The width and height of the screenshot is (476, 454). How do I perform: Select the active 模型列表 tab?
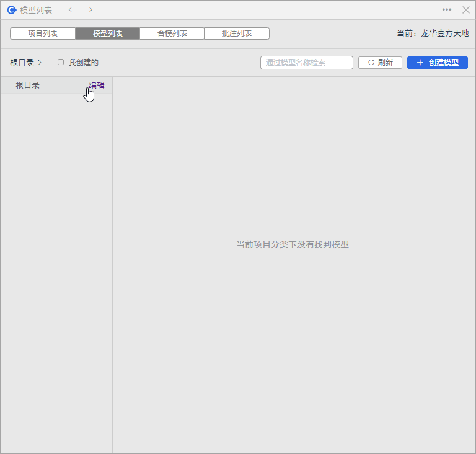point(108,33)
